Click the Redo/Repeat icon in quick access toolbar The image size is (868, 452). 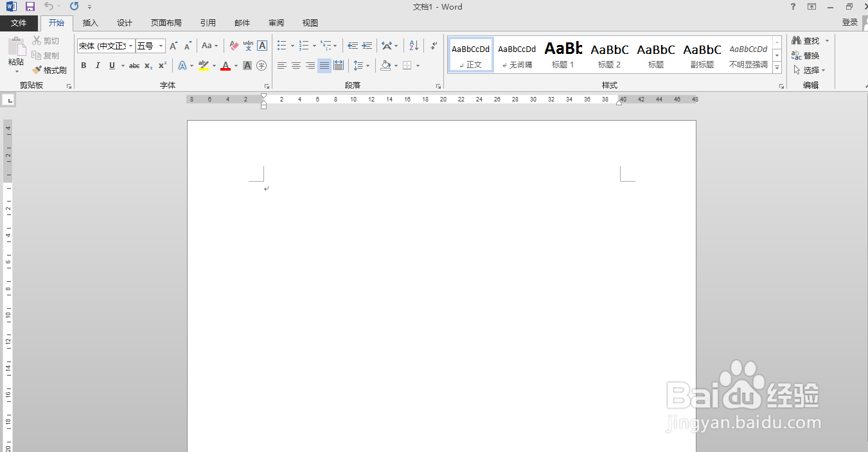coord(74,6)
